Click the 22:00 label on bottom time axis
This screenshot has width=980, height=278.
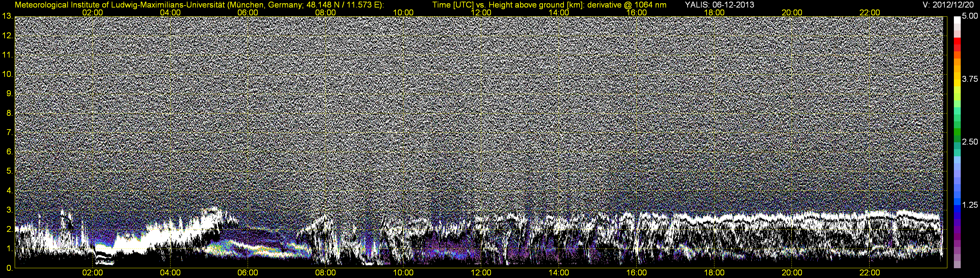(x=870, y=273)
